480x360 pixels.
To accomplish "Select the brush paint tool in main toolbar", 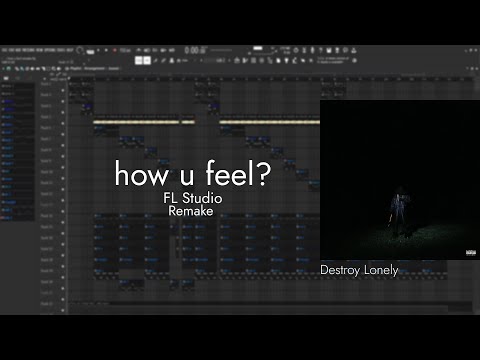I will [x=163, y=61].
